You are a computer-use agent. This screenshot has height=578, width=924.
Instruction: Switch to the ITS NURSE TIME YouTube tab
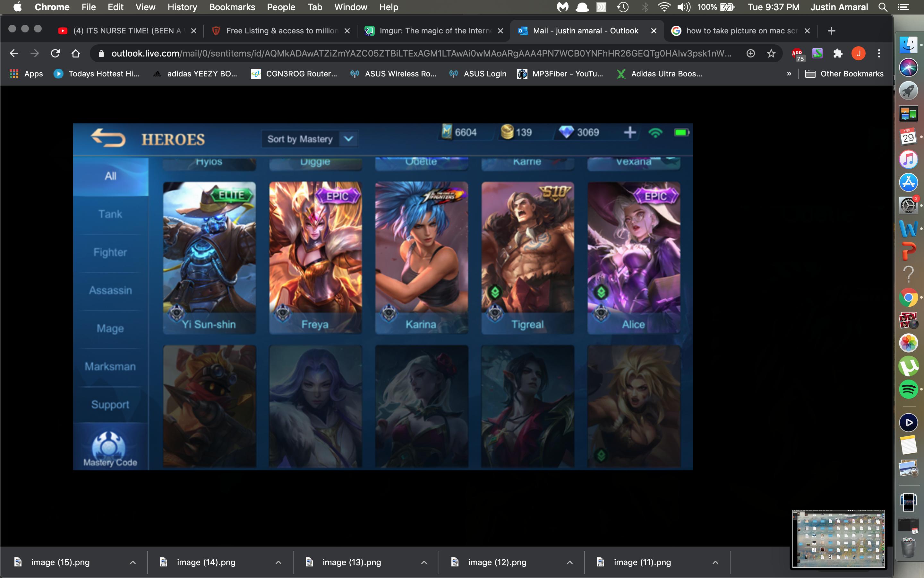pos(127,31)
